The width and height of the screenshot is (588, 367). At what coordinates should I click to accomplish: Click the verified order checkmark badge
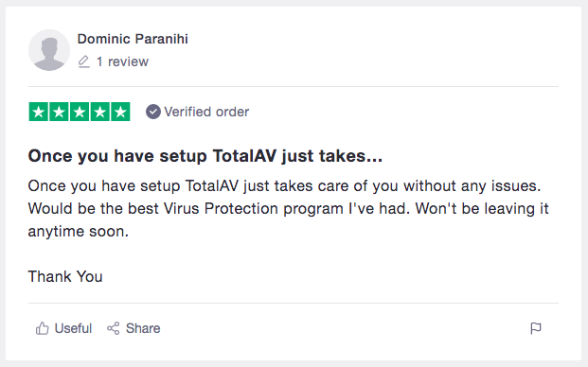pos(153,112)
